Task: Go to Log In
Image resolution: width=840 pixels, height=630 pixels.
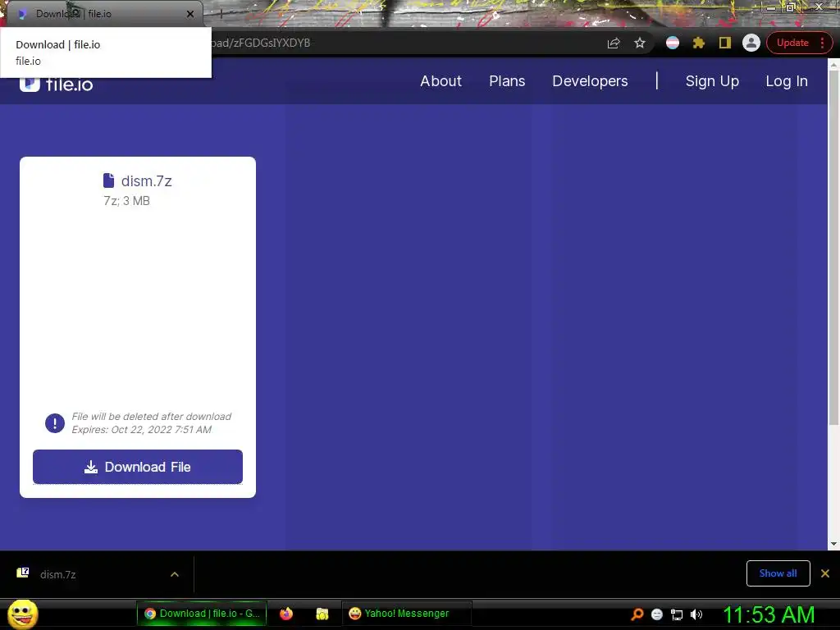Action: 787,81
